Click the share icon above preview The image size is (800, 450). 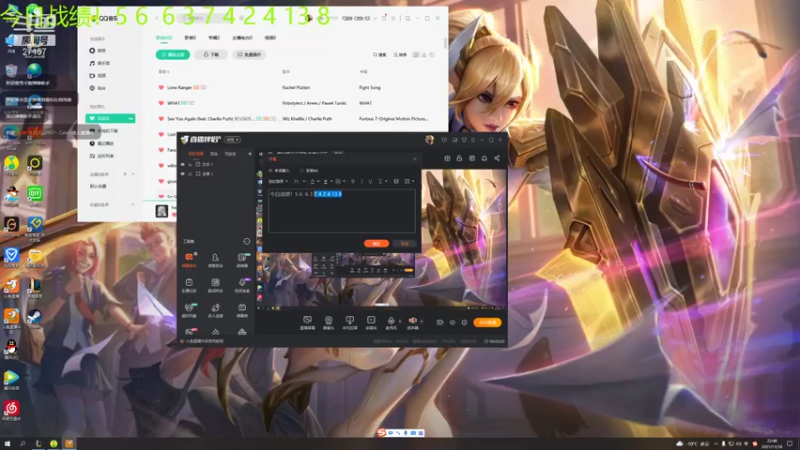point(497,158)
